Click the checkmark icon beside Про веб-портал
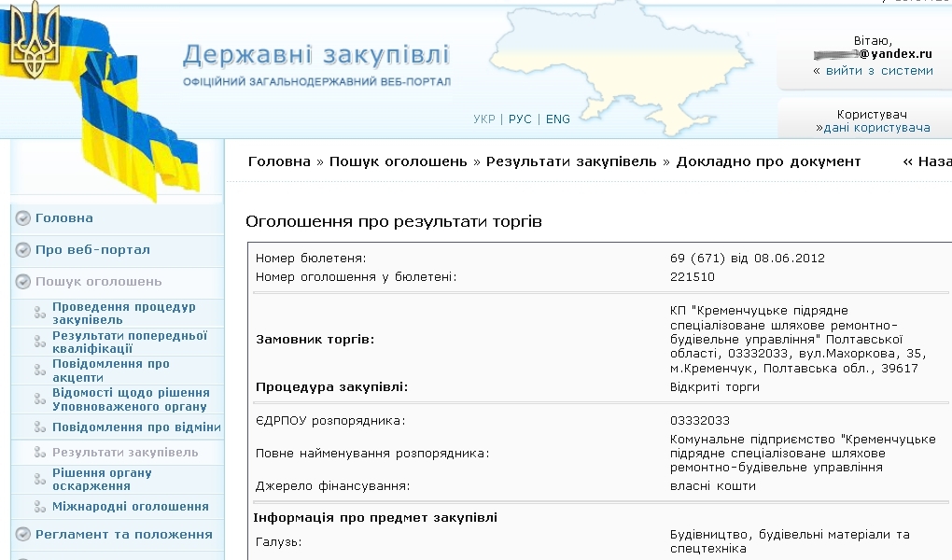 tap(23, 250)
